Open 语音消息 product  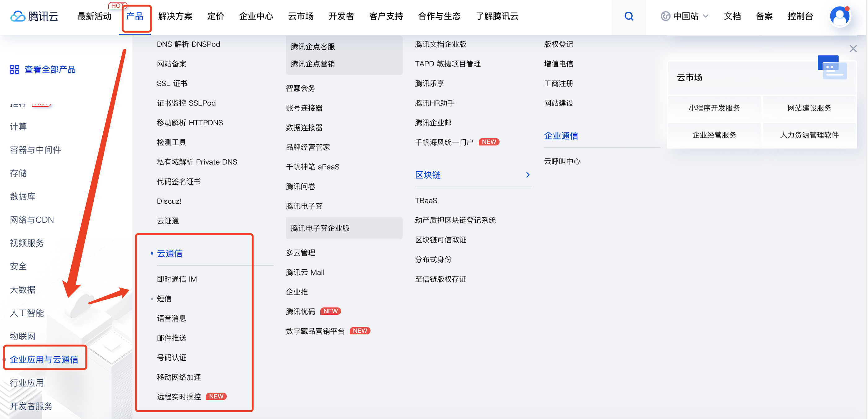click(x=171, y=318)
